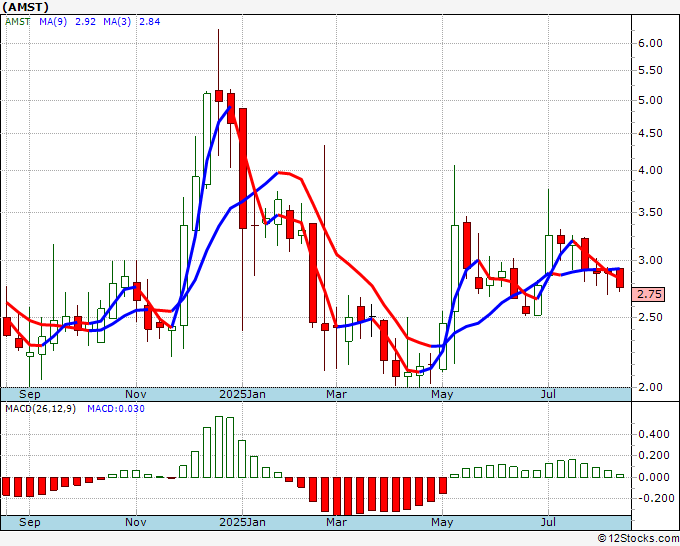Select Jul on the MACD panel date axis
The height and width of the screenshot is (546, 680).
click(549, 522)
